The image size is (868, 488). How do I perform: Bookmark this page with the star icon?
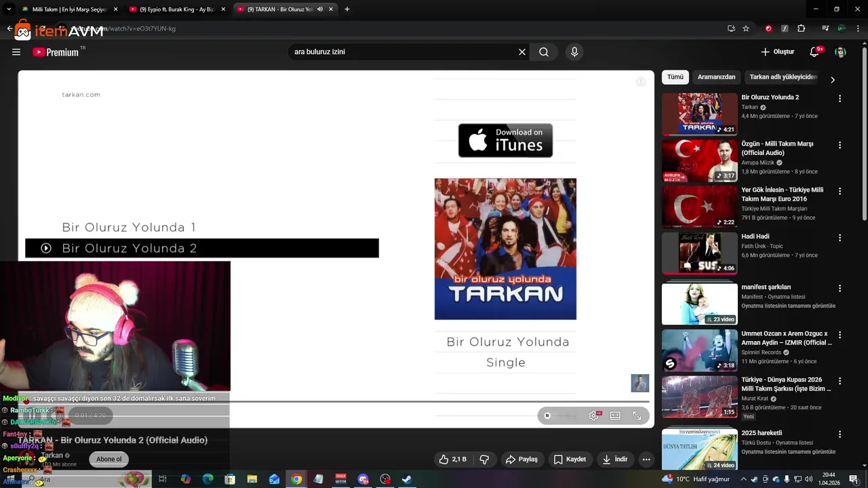click(x=746, y=28)
